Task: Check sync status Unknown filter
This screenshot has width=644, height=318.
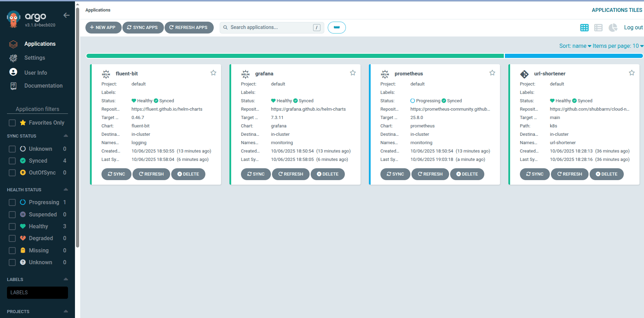Action: click(x=12, y=149)
